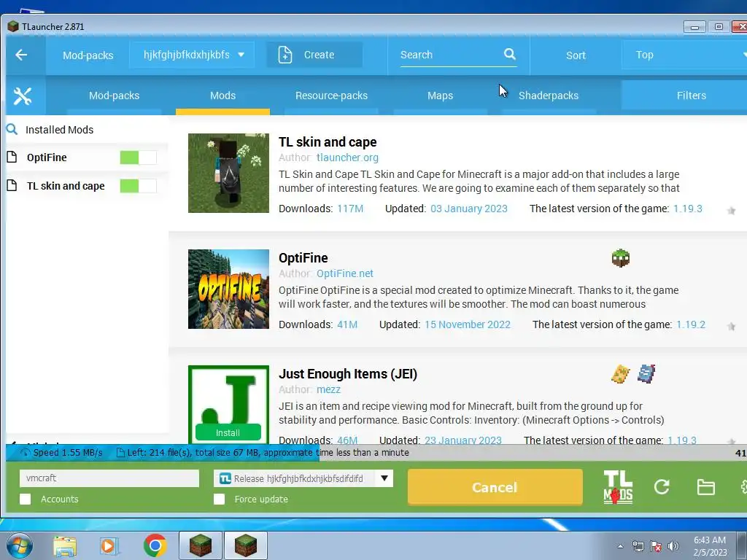Click the 1.19.2 game version value
This screenshot has width=747, height=560.
click(691, 324)
